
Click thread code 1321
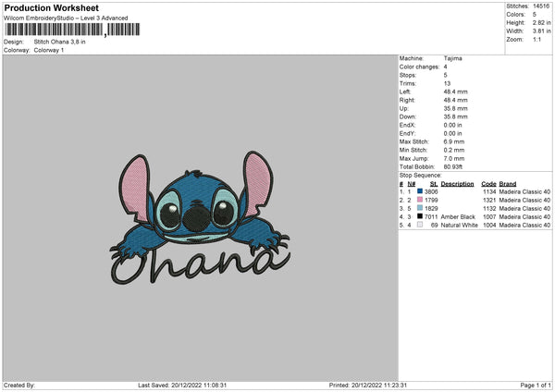(489, 201)
